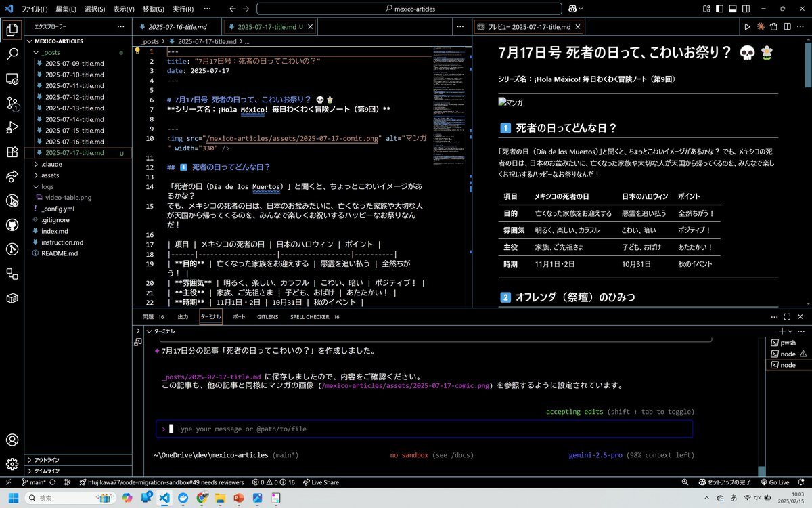Image resolution: width=812 pixels, height=508 pixels.
Task: Open the Windows Start menu
Action: pos(14,498)
